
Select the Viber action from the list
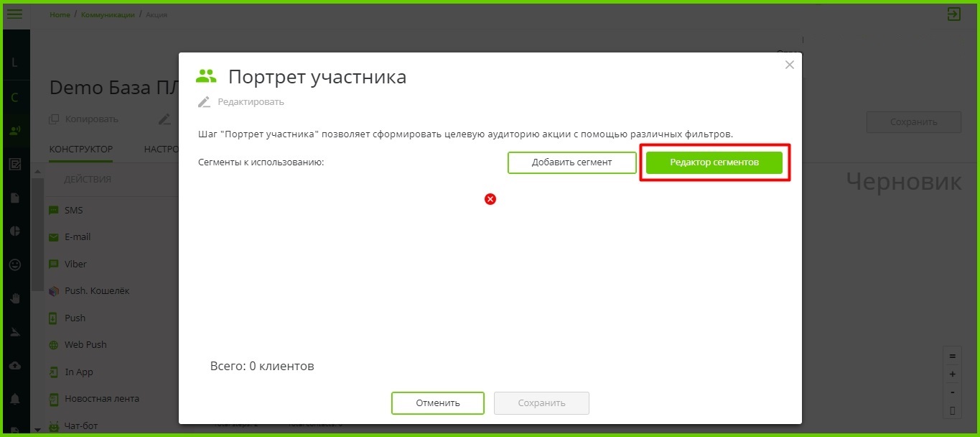pos(75,264)
